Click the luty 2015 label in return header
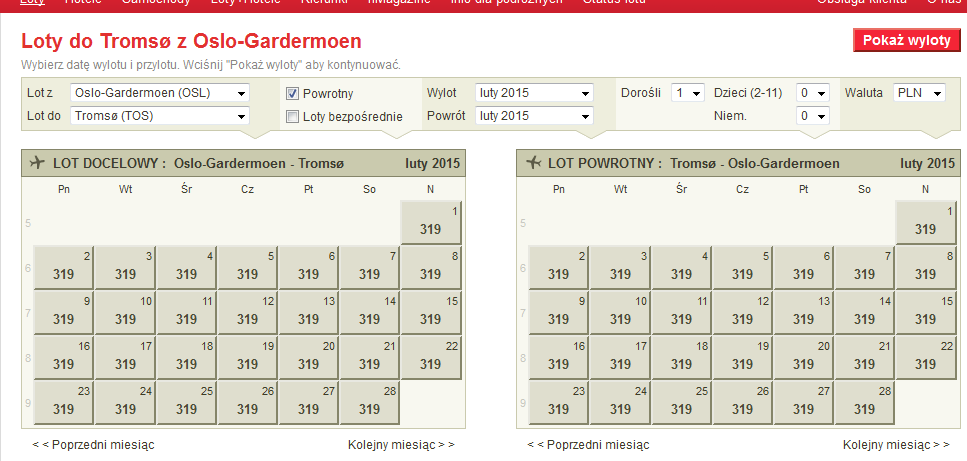 [928, 163]
